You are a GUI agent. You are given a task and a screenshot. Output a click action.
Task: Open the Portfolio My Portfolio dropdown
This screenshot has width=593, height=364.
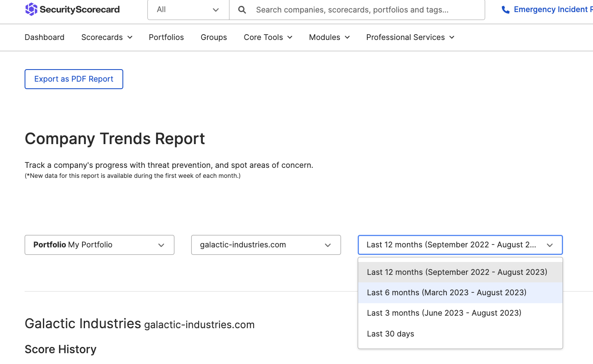(x=100, y=245)
